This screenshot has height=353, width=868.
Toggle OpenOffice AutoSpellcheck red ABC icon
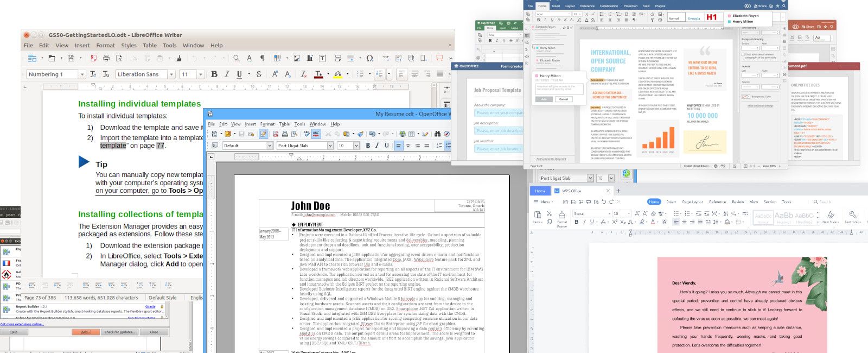[316, 134]
